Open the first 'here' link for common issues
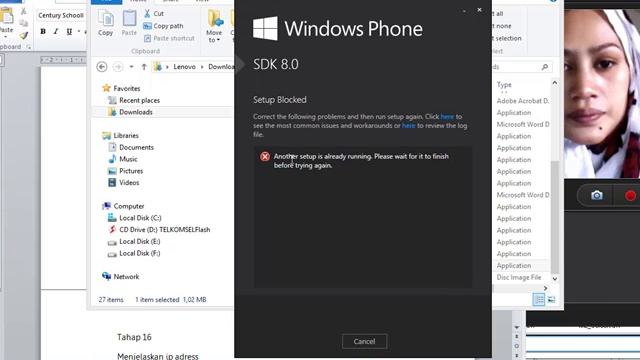This screenshot has width=640, height=360. coord(447,117)
